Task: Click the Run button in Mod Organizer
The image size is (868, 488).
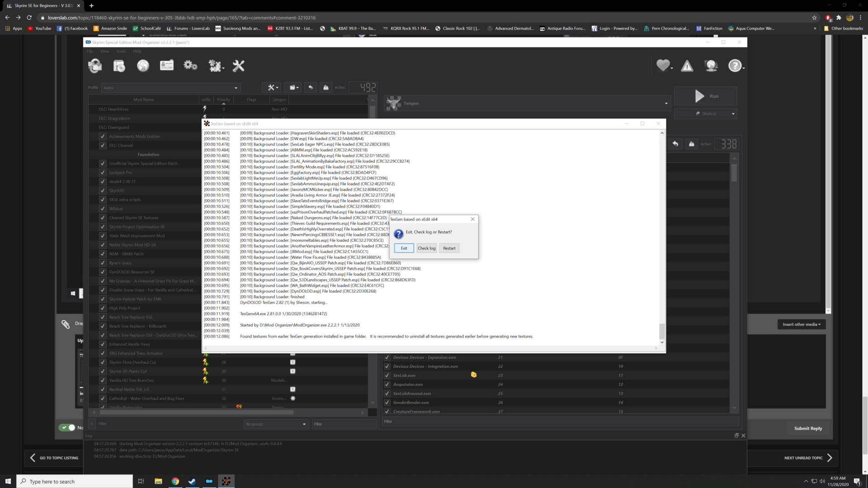Action: point(705,96)
